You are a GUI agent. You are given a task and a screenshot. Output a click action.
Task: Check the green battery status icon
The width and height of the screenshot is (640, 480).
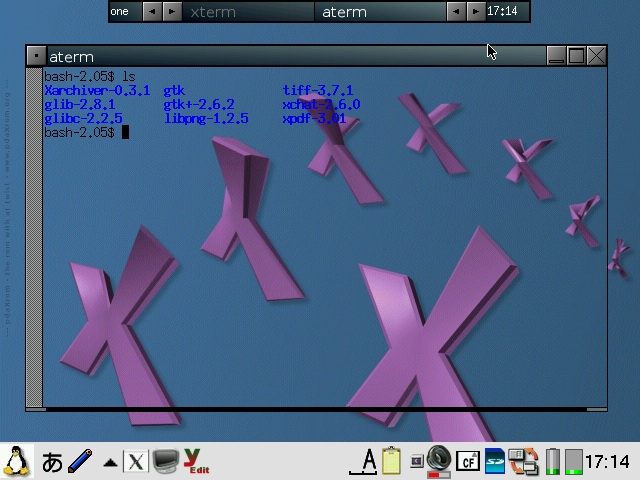pyautogui.click(x=553, y=461)
